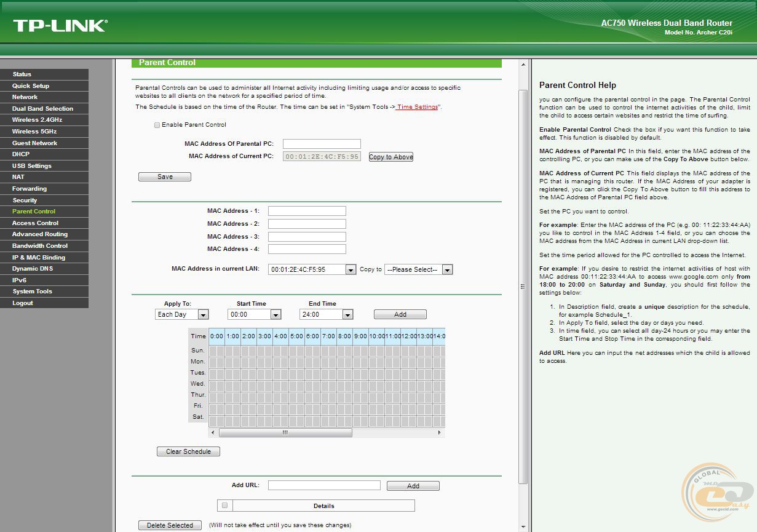This screenshot has width=757, height=532.
Task: Open Guest Network page
Action: click(44, 143)
